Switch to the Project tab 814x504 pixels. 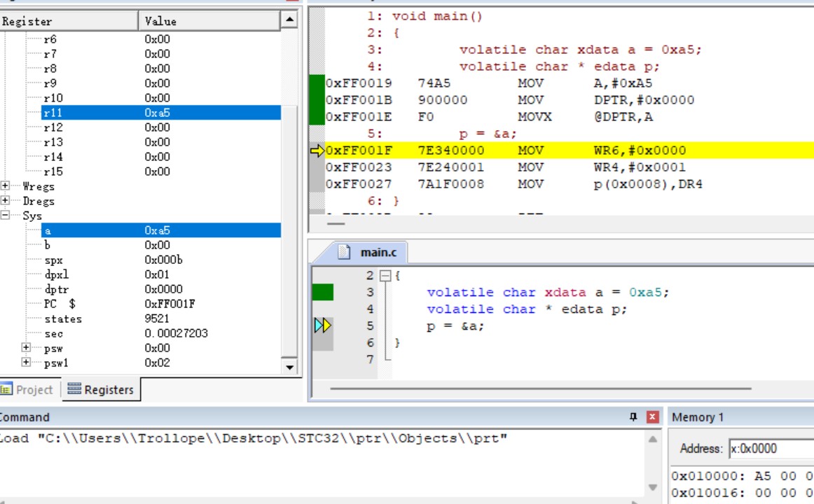coord(27,390)
